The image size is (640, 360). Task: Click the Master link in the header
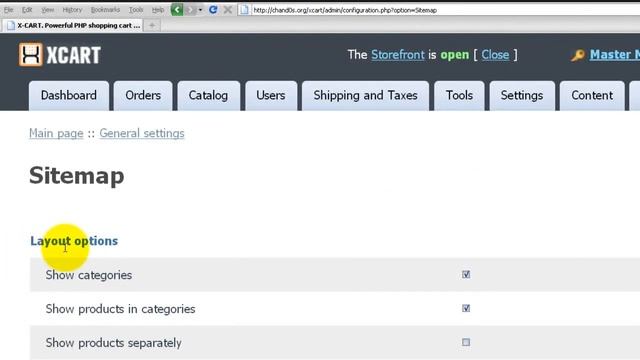click(614, 55)
